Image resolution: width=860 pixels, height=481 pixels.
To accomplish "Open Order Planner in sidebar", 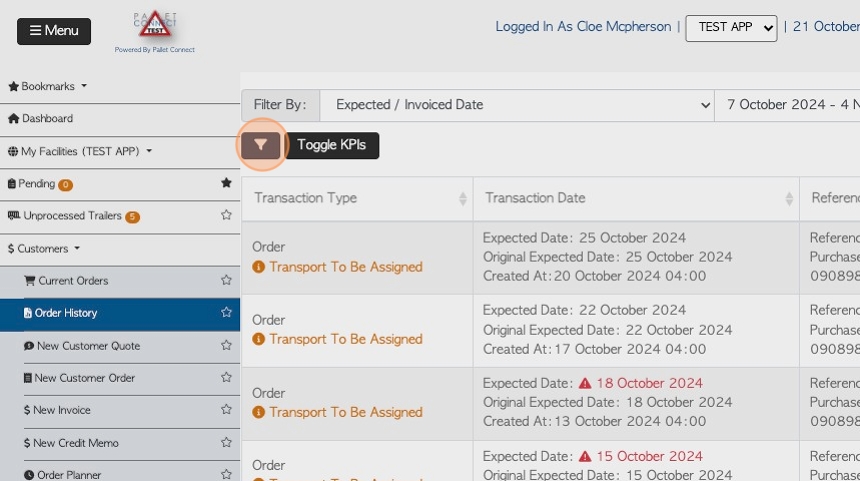I will click(x=63, y=474).
